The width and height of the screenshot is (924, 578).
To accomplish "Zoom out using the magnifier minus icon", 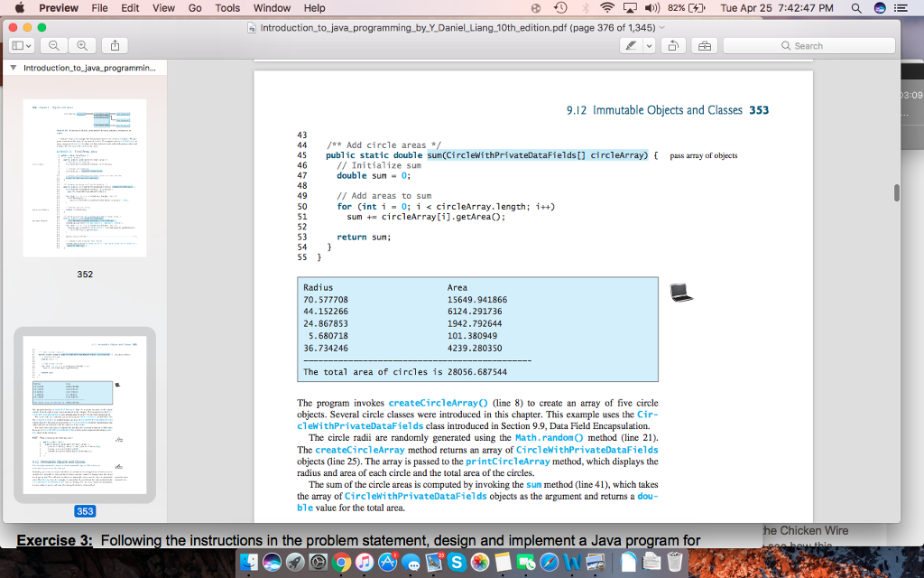I will coord(54,43).
